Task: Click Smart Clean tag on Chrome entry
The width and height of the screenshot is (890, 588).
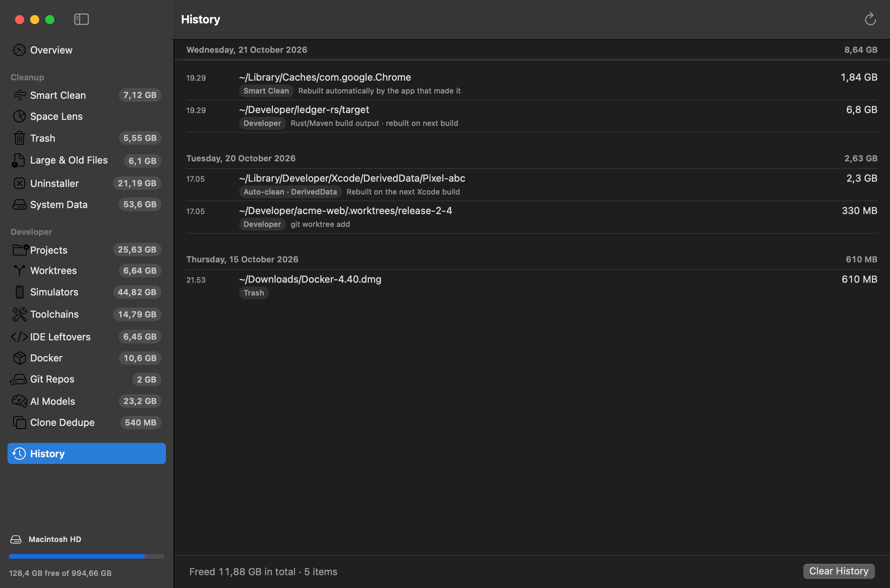Action: 266,91
